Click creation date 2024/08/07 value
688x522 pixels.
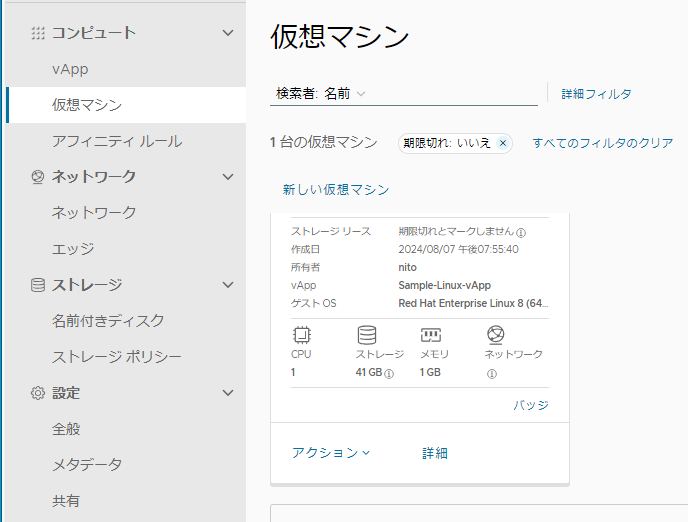tap(459, 249)
